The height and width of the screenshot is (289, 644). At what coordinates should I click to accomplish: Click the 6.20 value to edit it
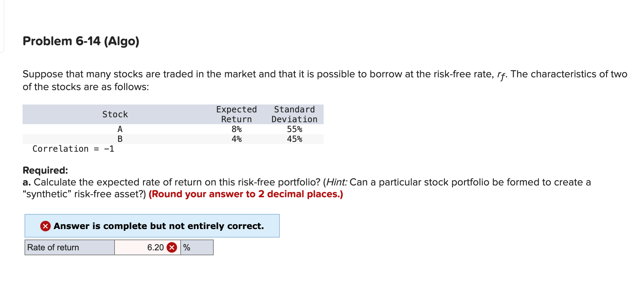(x=155, y=248)
